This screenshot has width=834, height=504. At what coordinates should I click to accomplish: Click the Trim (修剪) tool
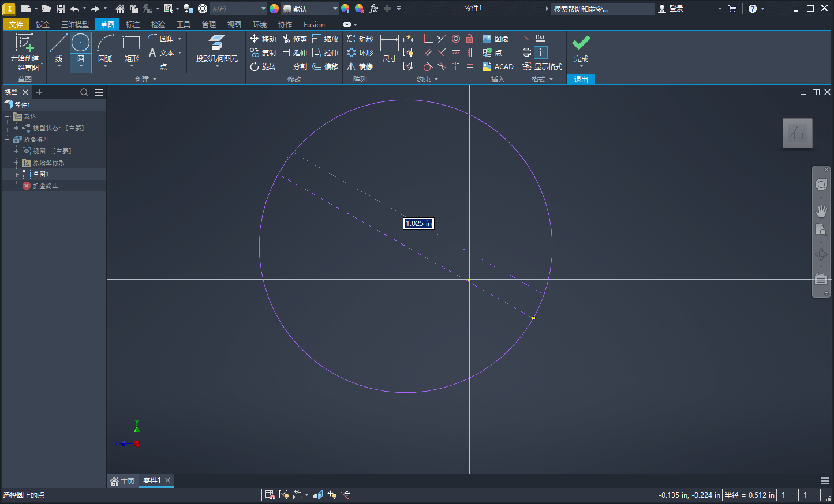coord(294,39)
